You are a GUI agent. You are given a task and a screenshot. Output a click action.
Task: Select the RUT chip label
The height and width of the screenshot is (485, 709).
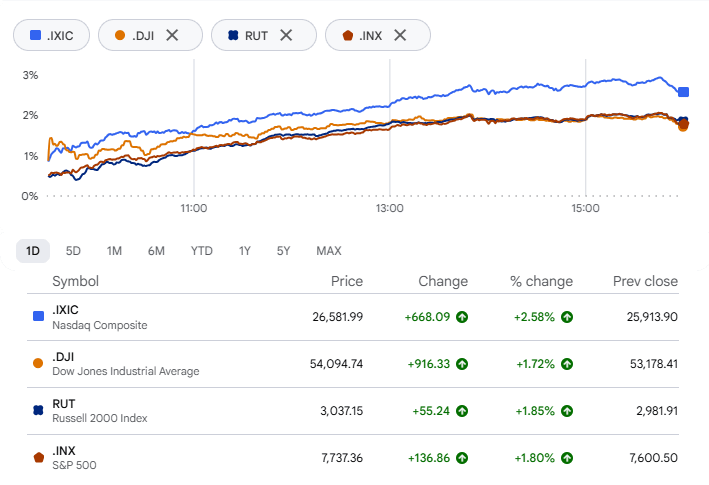tap(256, 36)
